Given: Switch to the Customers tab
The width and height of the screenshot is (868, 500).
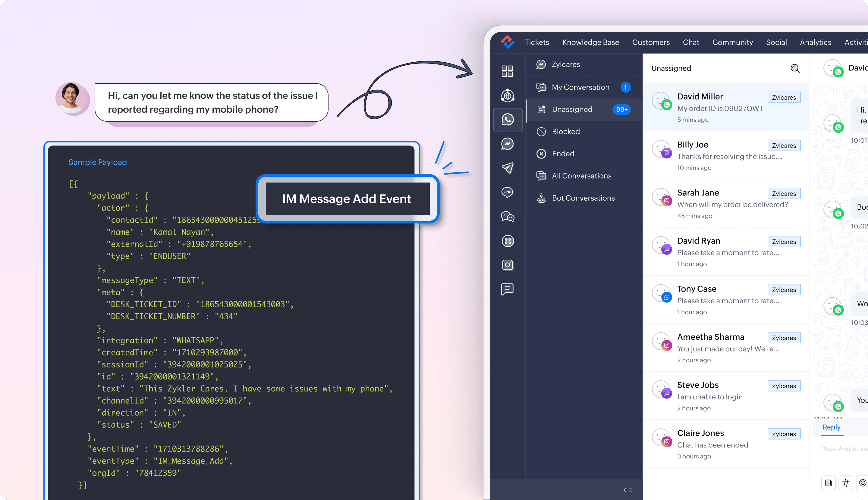Looking at the screenshot, I should pyautogui.click(x=650, y=42).
